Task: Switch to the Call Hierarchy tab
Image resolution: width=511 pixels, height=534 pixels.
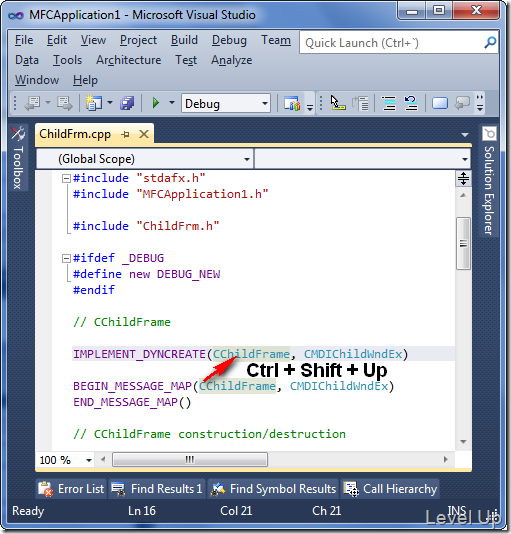Action: (390, 489)
